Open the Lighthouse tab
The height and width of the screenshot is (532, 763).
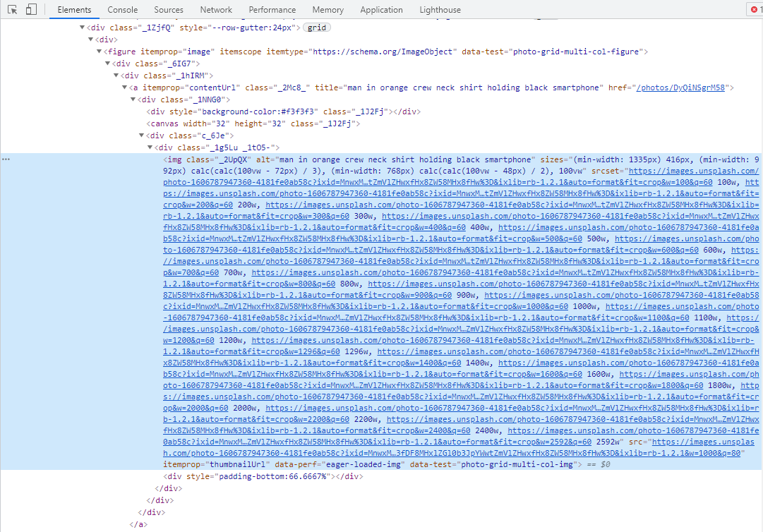point(440,10)
